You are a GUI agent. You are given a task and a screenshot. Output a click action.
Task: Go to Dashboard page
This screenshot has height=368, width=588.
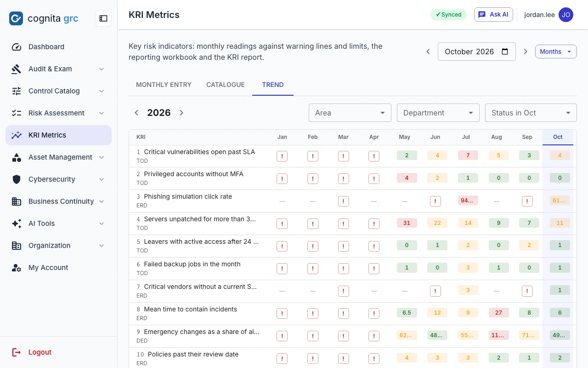[x=58, y=47]
